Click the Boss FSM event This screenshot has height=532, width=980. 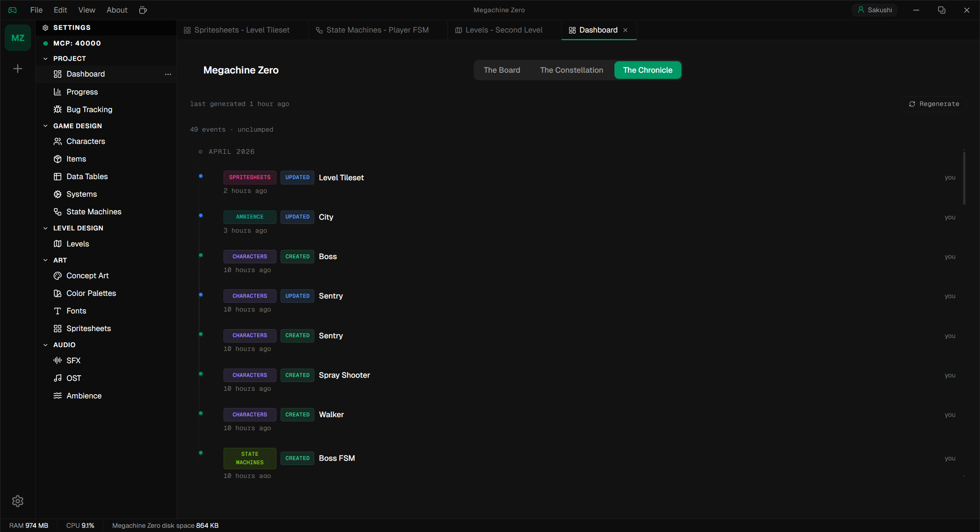336,458
